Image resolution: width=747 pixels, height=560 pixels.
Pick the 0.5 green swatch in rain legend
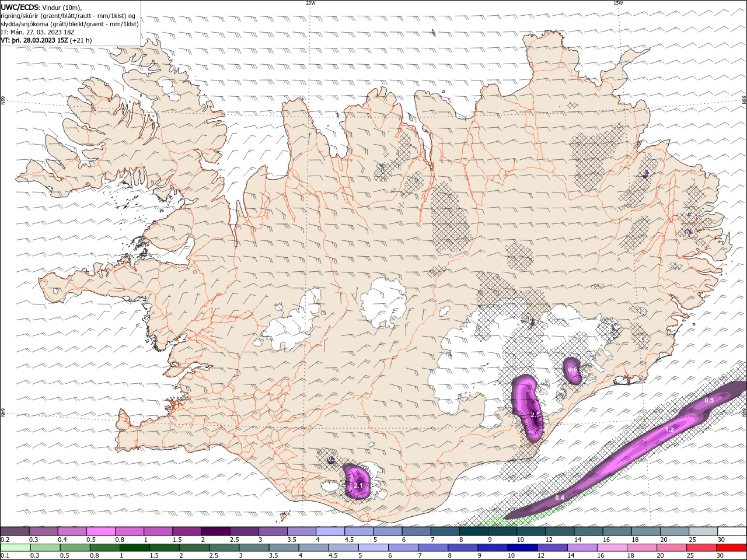pos(75,548)
